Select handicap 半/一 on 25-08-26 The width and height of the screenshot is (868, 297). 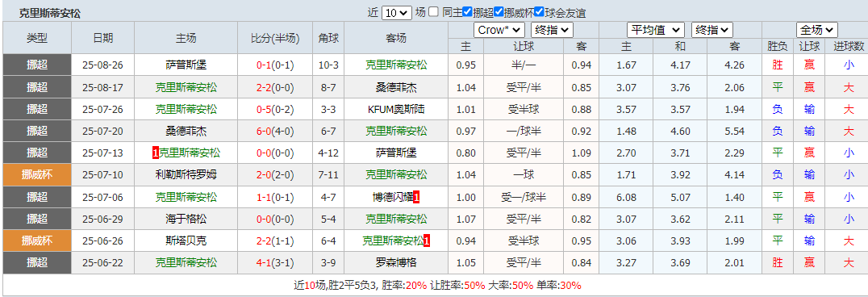pyautogui.click(x=524, y=65)
